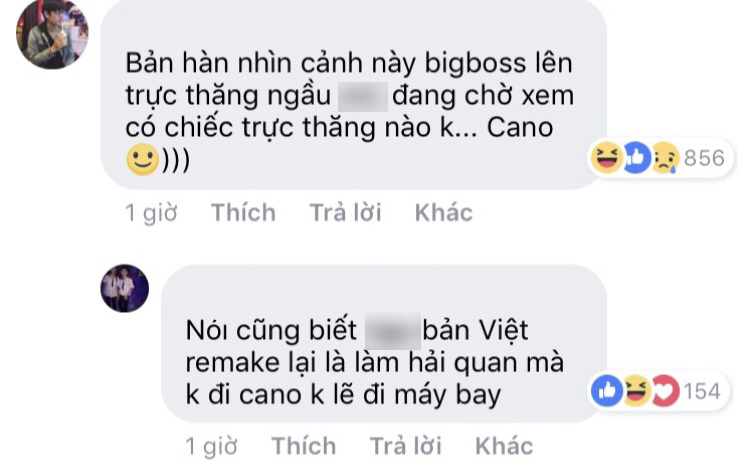Open the first commenter's profile picture
Screen dimensions: 750x462
tap(52, 33)
